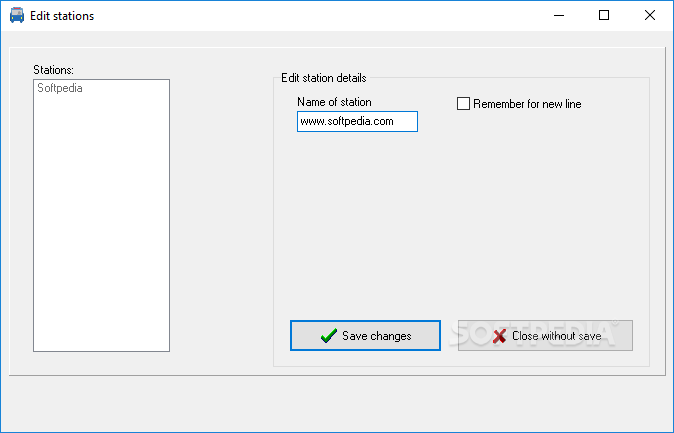Click the bus icon in title bar

point(17,15)
